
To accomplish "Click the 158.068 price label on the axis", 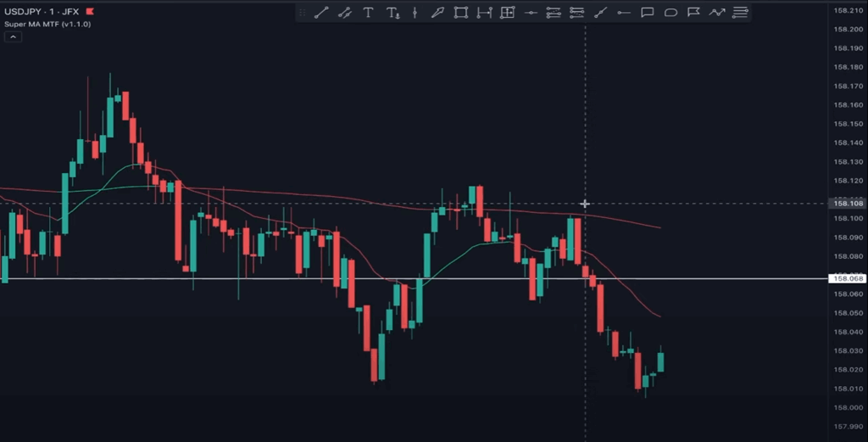I will tap(847, 278).
